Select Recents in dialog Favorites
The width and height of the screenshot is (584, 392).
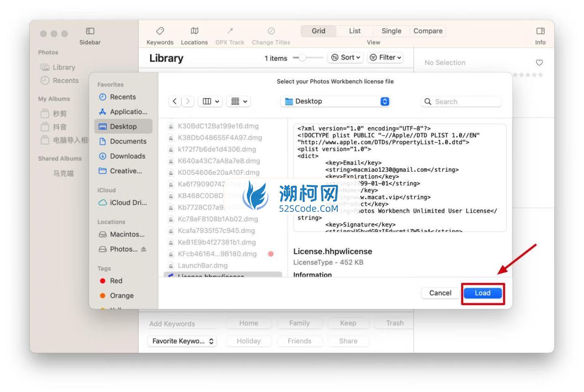point(117,97)
